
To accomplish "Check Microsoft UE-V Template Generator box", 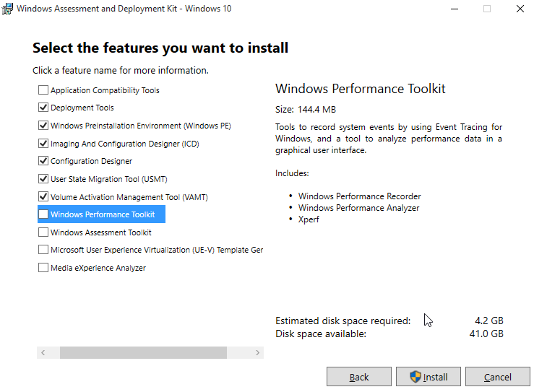I will pyautogui.click(x=43, y=250).
